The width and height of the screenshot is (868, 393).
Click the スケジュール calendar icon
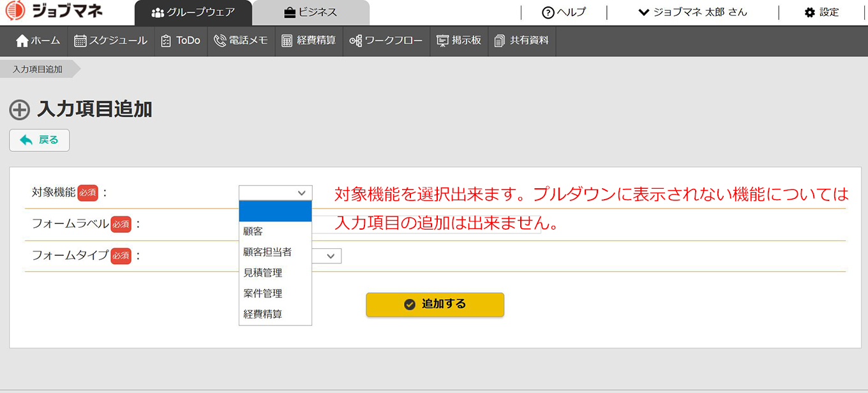coord(80,41)
